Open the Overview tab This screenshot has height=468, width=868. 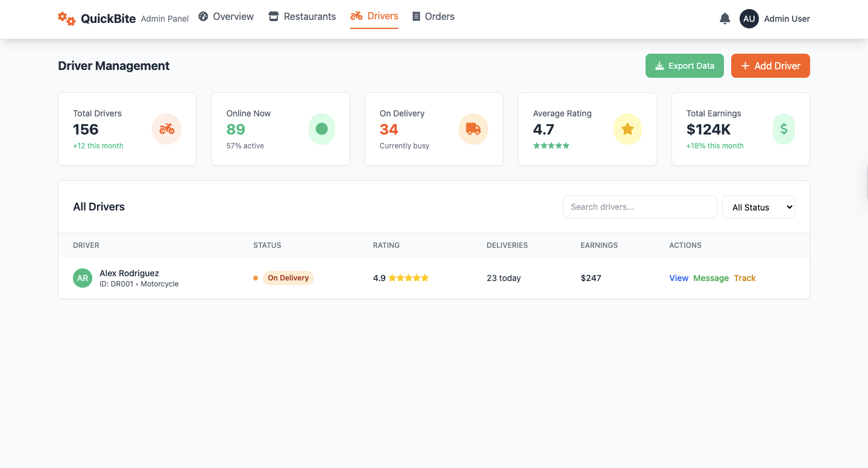tap(226, 17)
